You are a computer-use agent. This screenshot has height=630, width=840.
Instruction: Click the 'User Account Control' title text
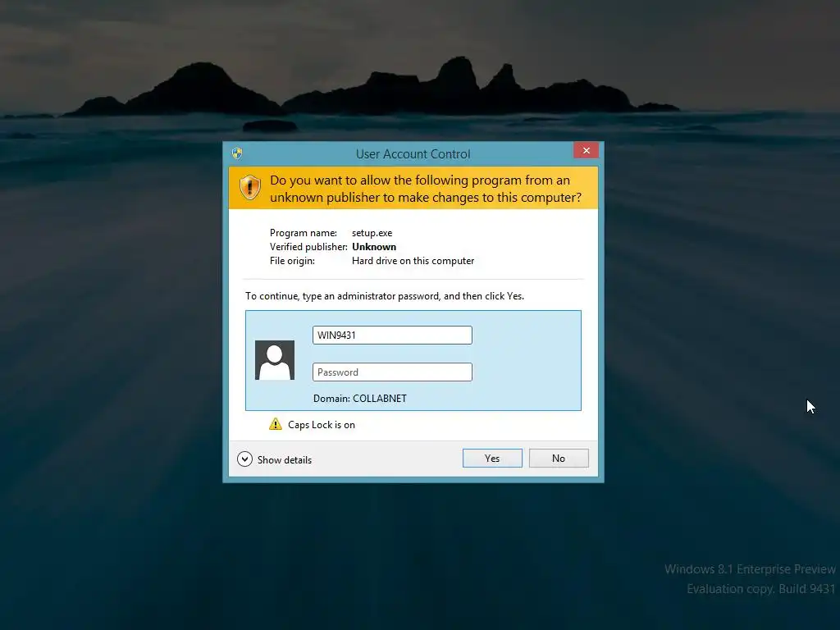coord(413,154)
